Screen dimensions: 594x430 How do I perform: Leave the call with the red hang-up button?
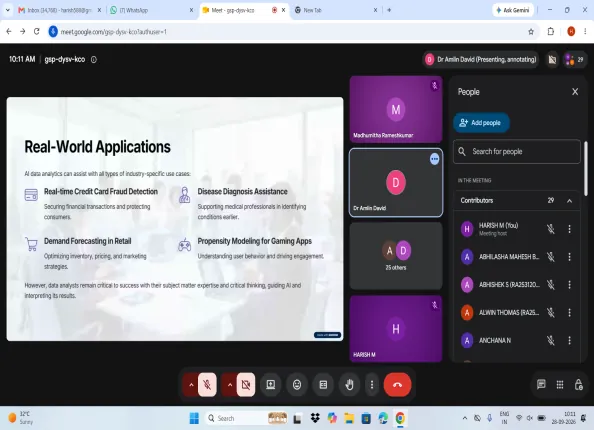click(x=397, y=385)
